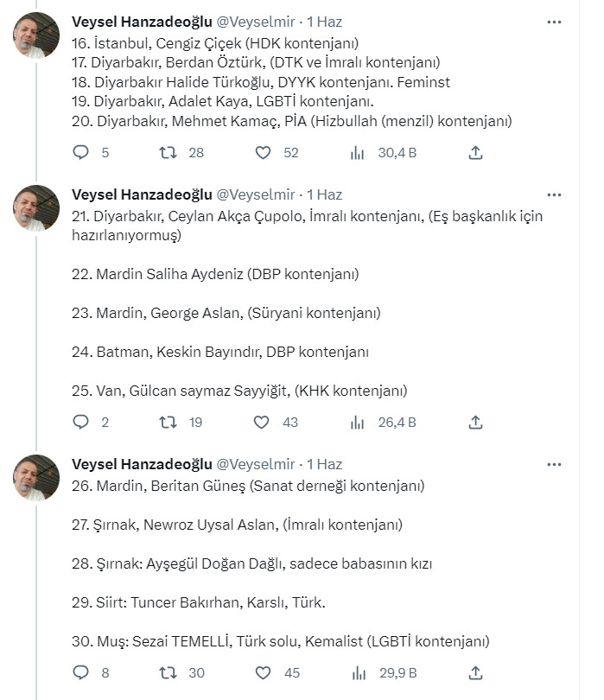Reply to the tweet listing Mardin candidates

(81, 423)
